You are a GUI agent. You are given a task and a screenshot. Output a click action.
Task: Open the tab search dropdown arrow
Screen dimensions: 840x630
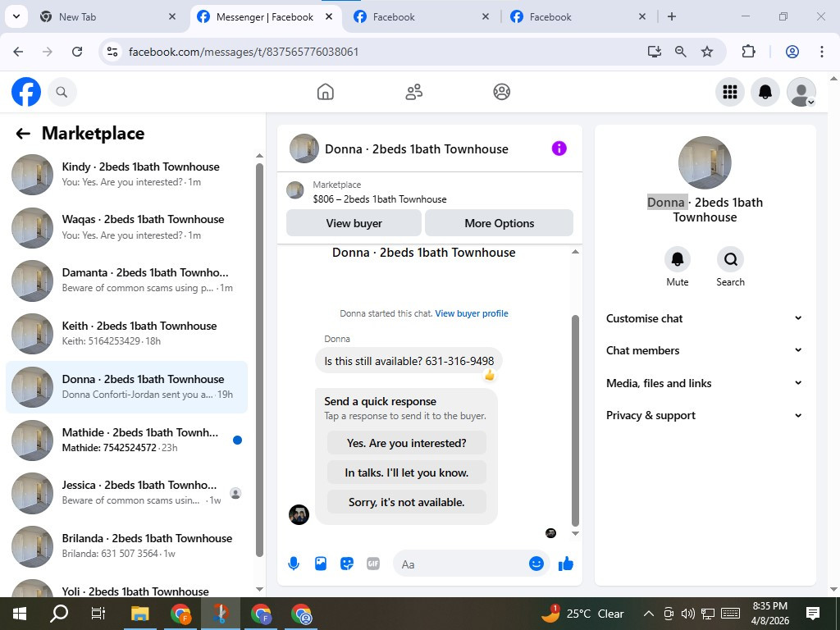[16, 16]
